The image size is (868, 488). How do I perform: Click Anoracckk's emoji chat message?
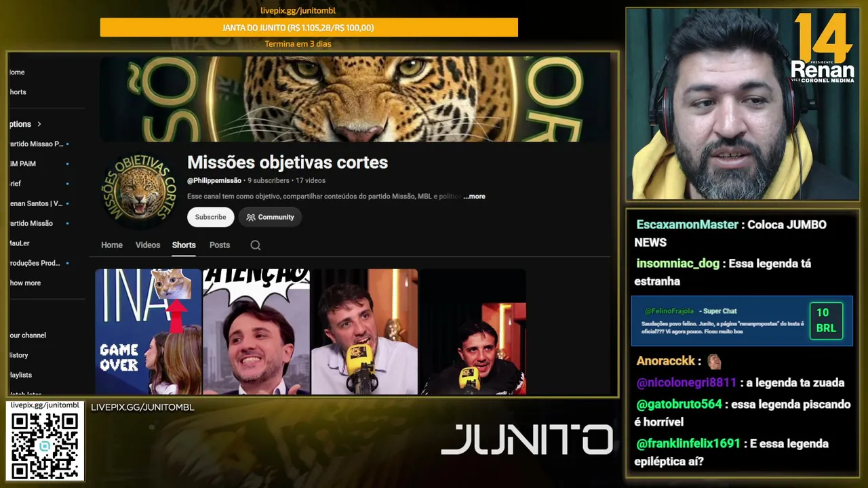(x=679, y=361)
